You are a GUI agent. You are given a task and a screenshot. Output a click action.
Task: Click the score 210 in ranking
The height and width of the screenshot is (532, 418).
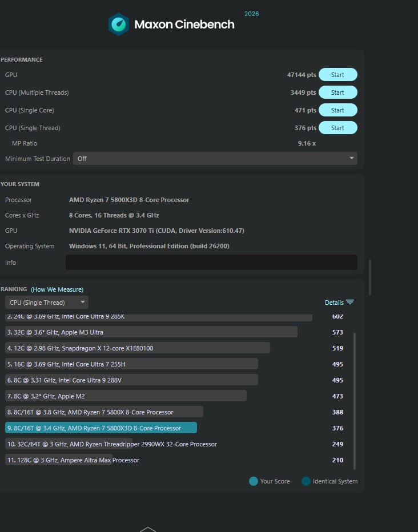(337, 460)
